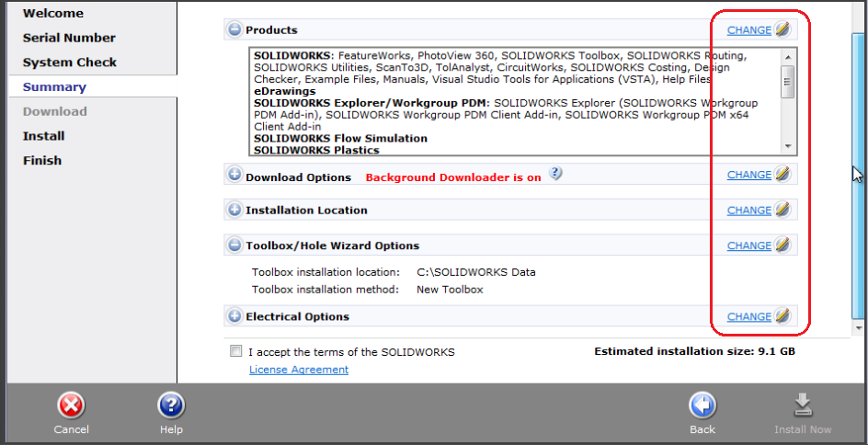Click the products list scroll-up arrow
The height and width of the screenshot is (445, 868).
tap(788, 56)
